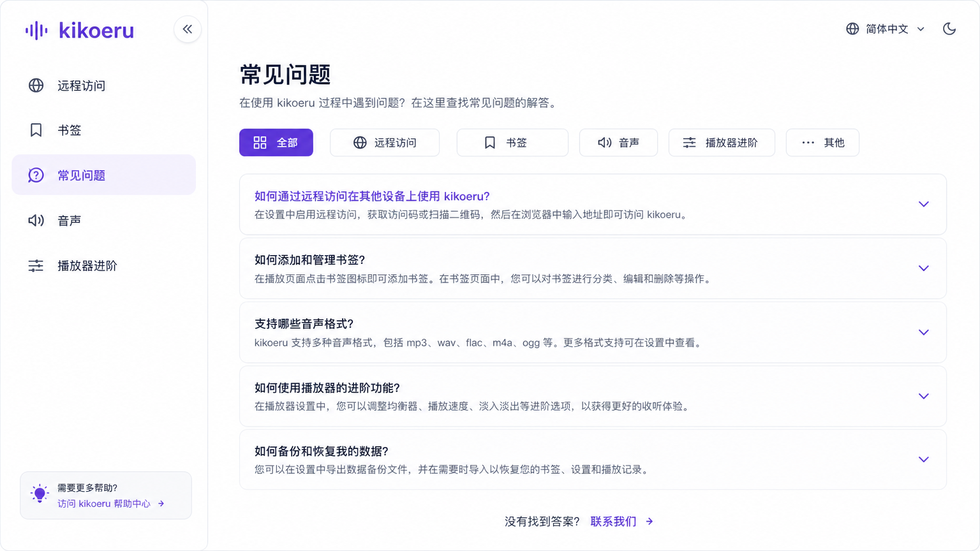Select the 其他 filter tab
The image size is (980, 551).
[x=822, y=143]
